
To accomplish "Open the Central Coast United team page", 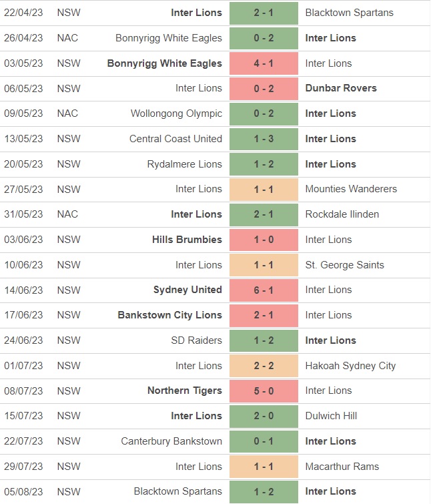I will [x=175, y=139].
